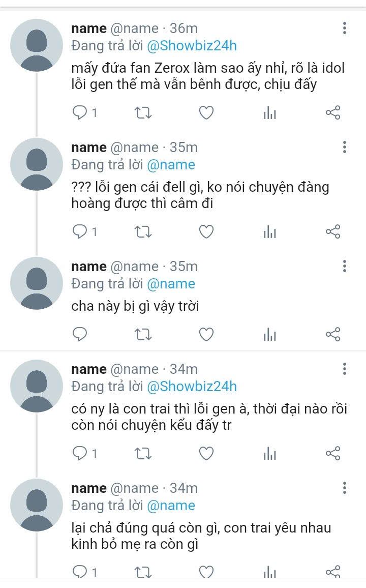
Task: Like the '??? lỗi gen cái đell gì' reply
Action: (206, 232)
